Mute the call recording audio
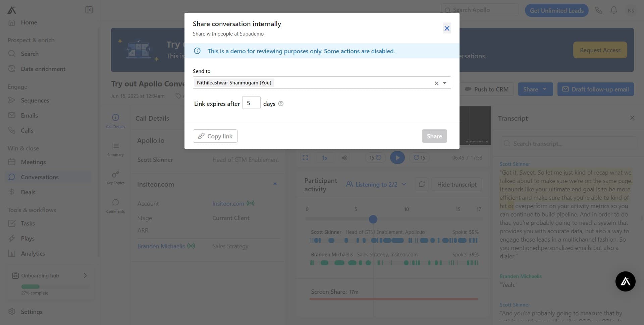This screenshot has width=644, height=325. point(344,157)
